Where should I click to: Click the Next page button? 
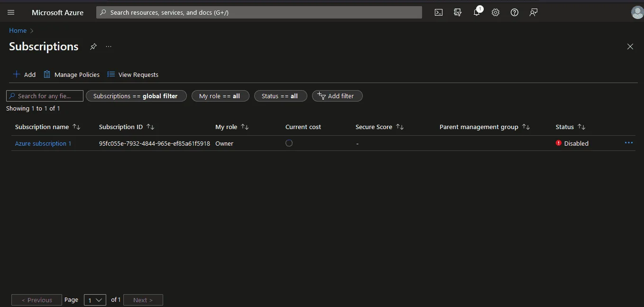pyautogui.click(x=143, y=300)
